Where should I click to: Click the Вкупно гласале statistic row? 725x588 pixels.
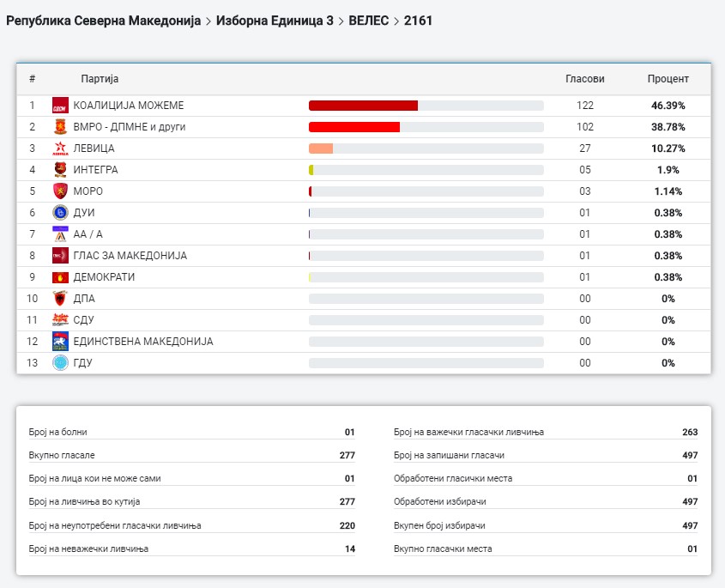(191, 456)
